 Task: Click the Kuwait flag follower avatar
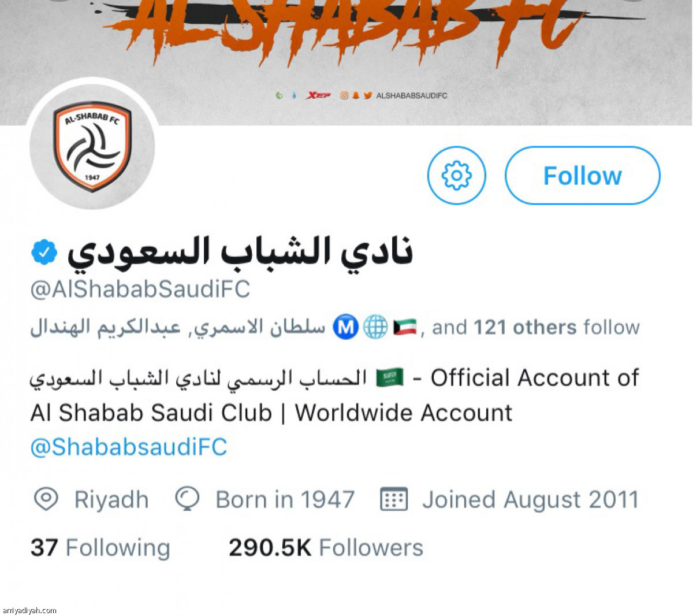point(405,327)
